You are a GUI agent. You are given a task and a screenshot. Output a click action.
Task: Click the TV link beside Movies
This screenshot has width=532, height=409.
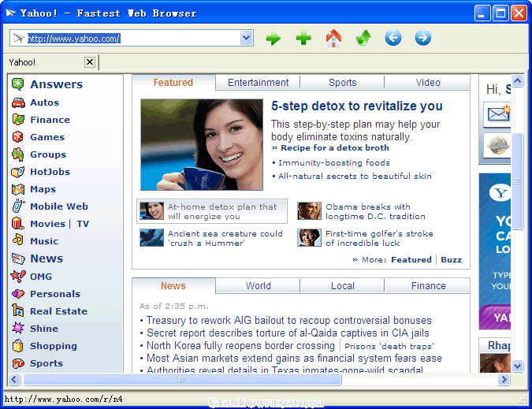point(83,224)
